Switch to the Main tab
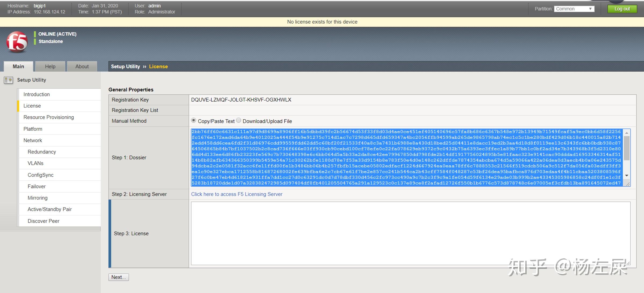 click(18, 66)
